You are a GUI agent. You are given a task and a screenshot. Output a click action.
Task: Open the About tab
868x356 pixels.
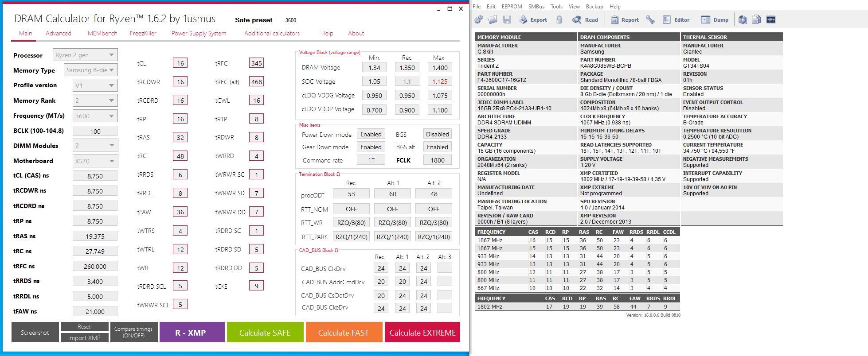click(x=356, y=33)
